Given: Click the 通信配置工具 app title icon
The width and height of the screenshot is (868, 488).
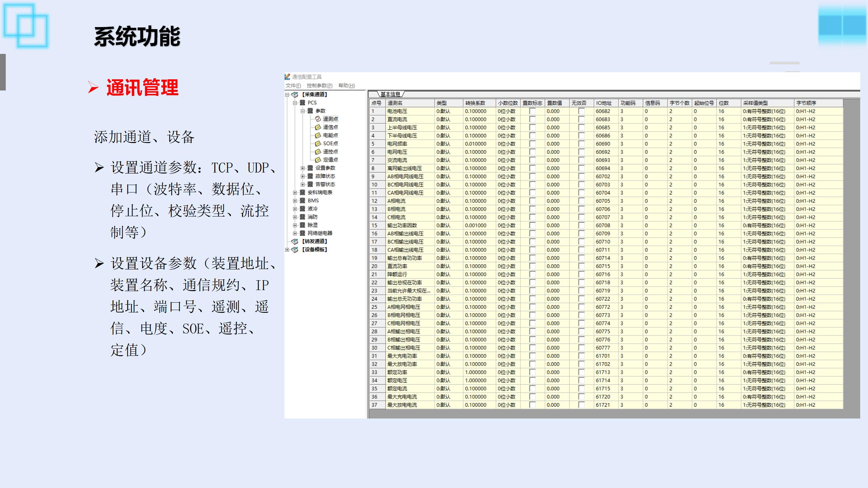Looking at the screenshot, I should coord(287,77).
